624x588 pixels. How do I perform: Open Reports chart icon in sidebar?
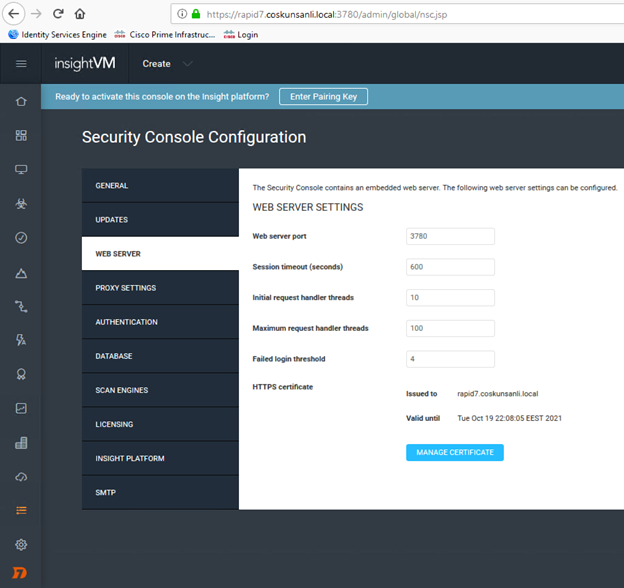(21, 408)
